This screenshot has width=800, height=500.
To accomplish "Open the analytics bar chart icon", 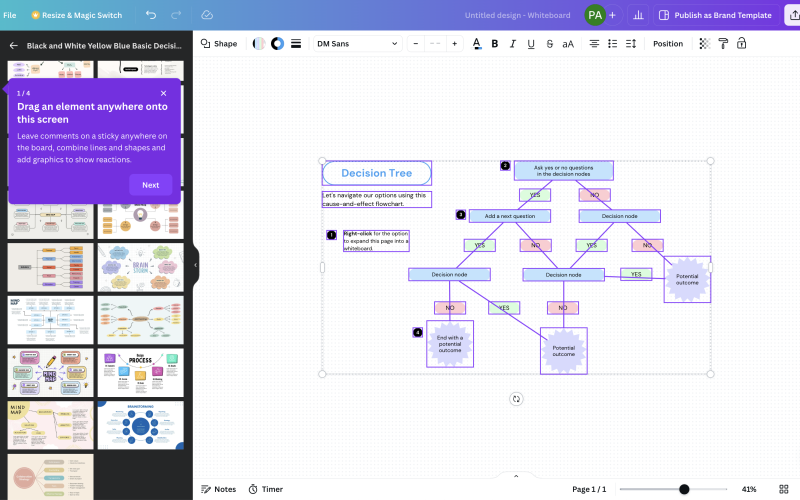I will coord(639,15).
